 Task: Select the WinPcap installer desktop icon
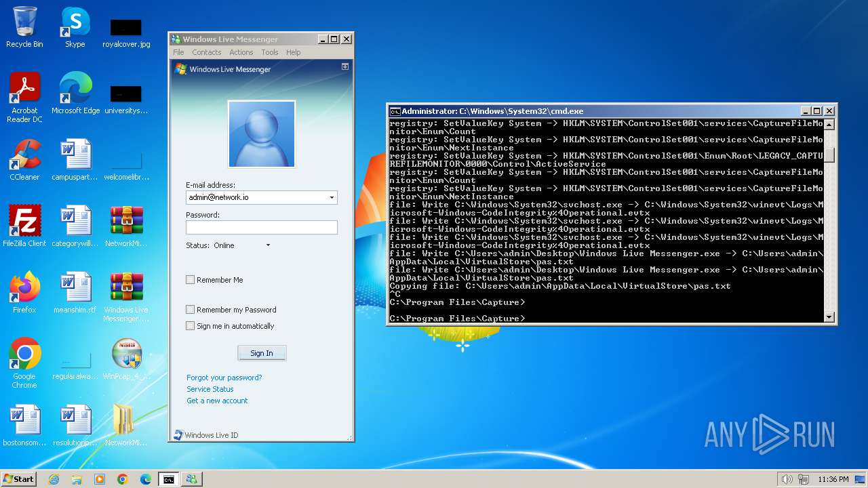pos(126,359)
